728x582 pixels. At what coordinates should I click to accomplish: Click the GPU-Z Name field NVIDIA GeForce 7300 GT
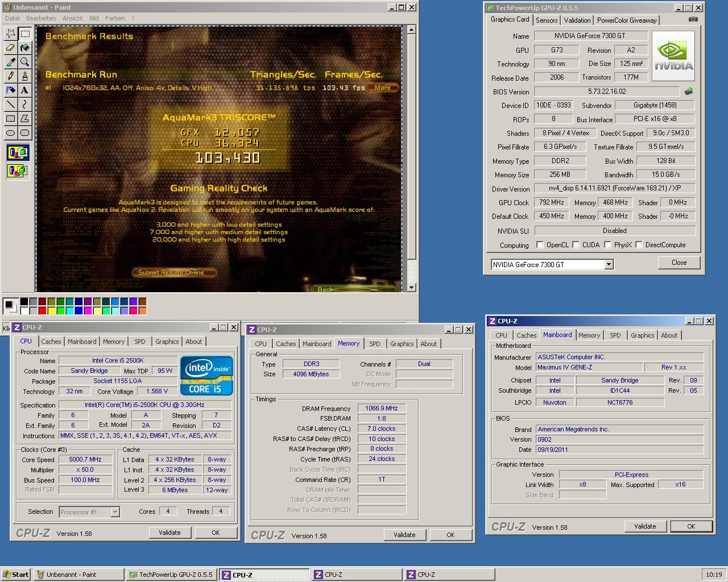590,36
